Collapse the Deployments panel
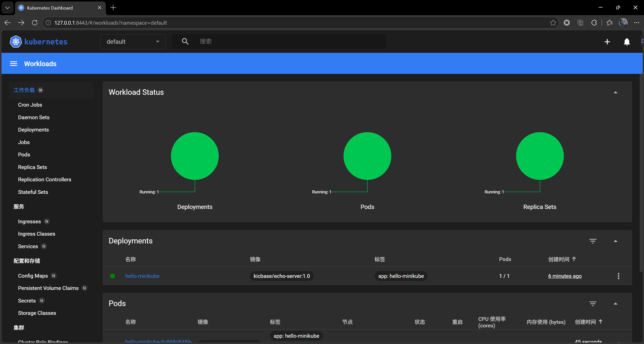Image resolution: width=644 pixels, height=344 pixels. 616,241
